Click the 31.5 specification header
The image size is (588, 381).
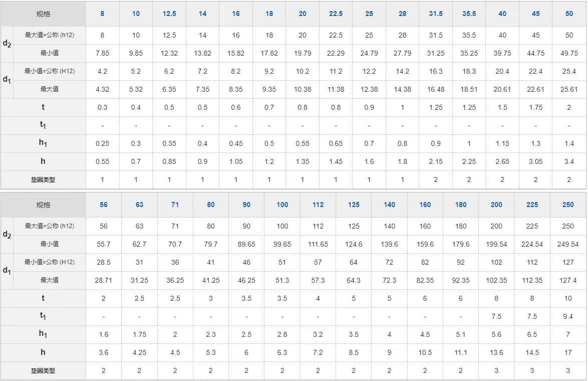tap(436, 14)
